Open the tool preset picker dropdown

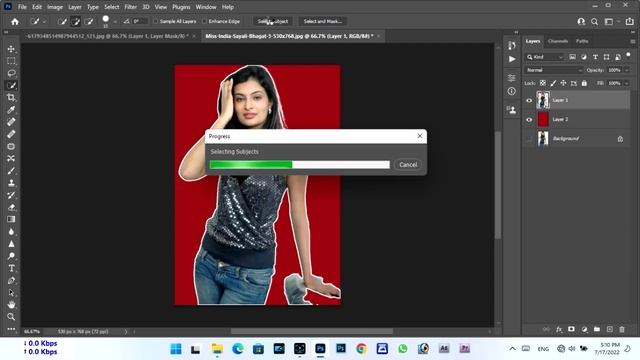coord(44,22)
